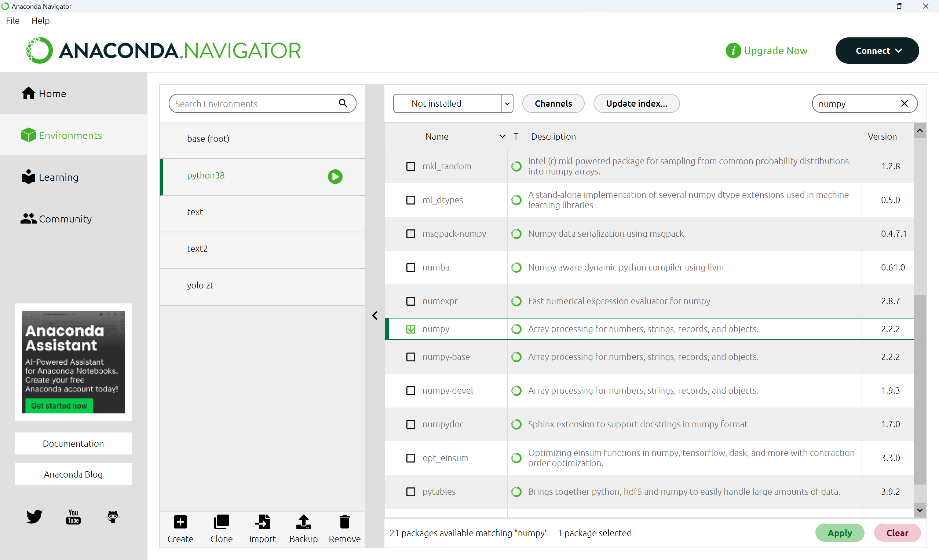Click the type icon in msgpack-numpy row
The height and width of the screenshot is (560, 939).
click(x=516, y=234)
